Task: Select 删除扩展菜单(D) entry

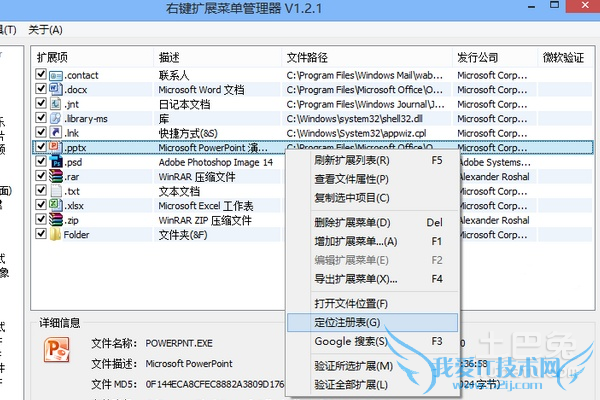Action: pos(372,222)
